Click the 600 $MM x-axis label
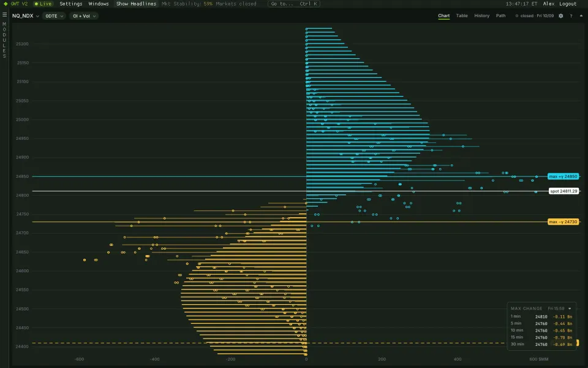The width and height of the screenshot is (588, 368). tap(539, 359)
